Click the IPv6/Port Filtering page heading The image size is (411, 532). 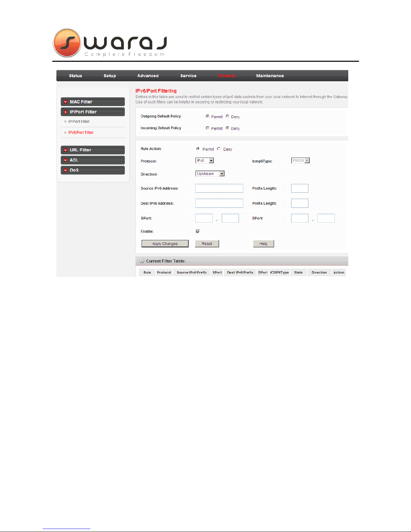(x=156, y=91)
